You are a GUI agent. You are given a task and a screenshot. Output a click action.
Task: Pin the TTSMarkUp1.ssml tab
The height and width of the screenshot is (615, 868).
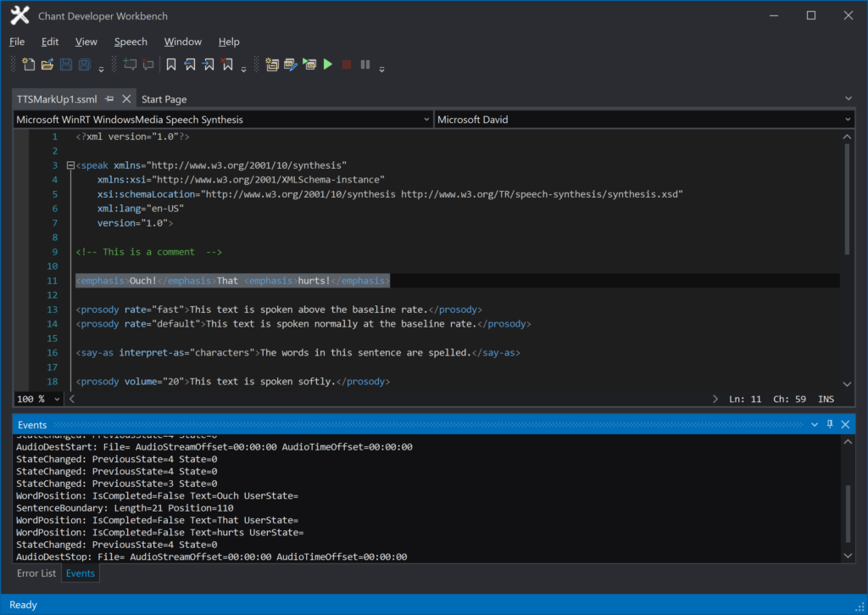109,98
